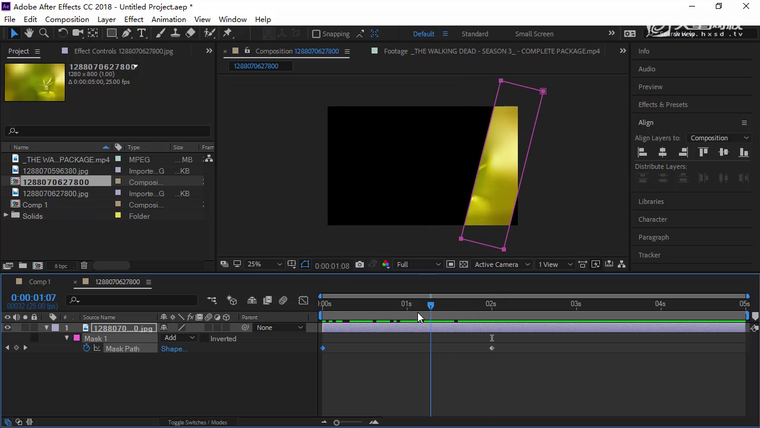Viewport: 760px width, 428px height.
Task: Click the Standard workspace button
Action: [x=474, y=34]
